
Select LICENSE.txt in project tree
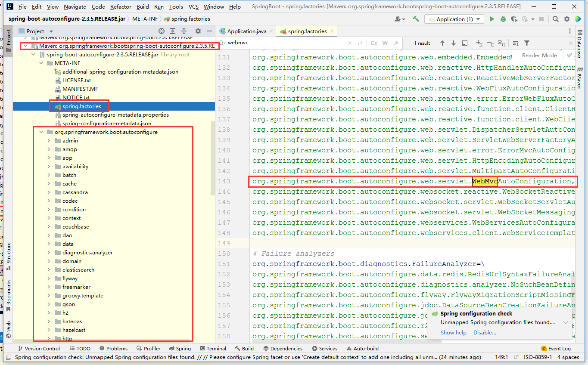(77, 80)
